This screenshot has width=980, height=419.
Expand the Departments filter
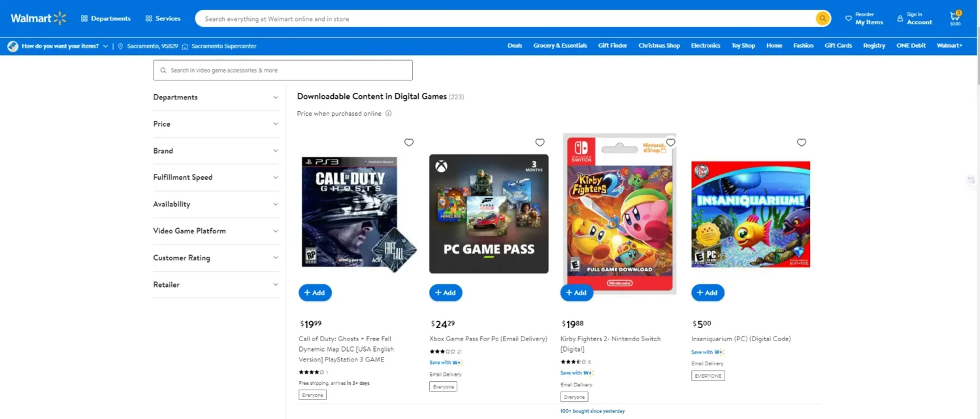click(216, 97)
